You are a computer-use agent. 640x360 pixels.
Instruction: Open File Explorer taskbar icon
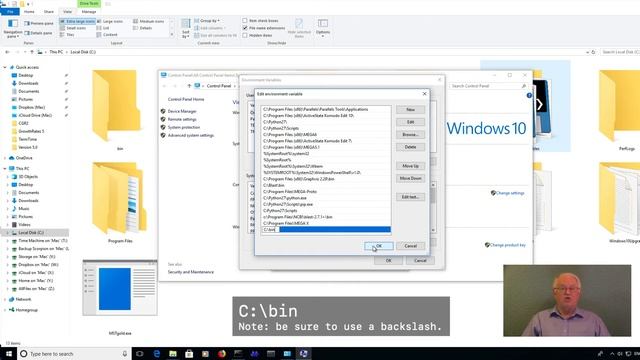(x=173, y=353)
